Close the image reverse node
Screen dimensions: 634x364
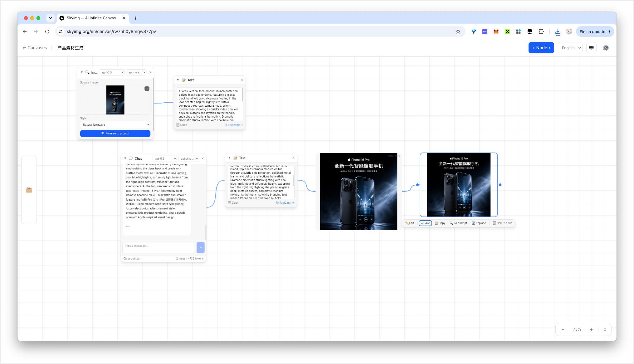click(150, 72)
